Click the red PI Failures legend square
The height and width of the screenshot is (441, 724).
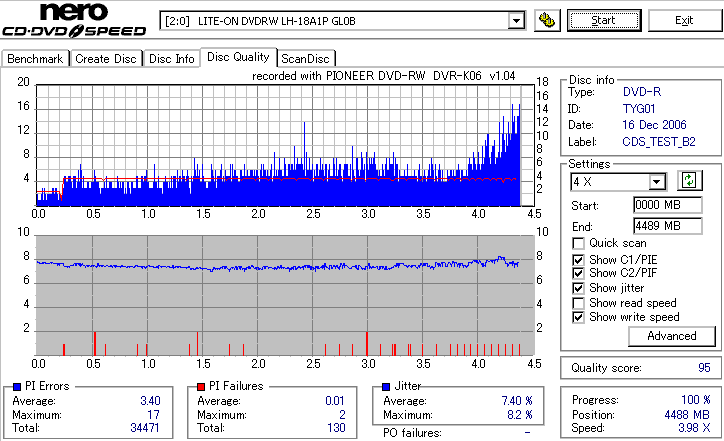pos(201,387)
